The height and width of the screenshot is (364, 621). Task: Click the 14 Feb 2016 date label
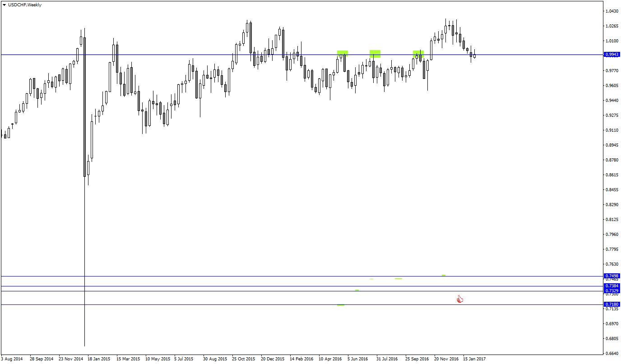(x=301, y=359)
